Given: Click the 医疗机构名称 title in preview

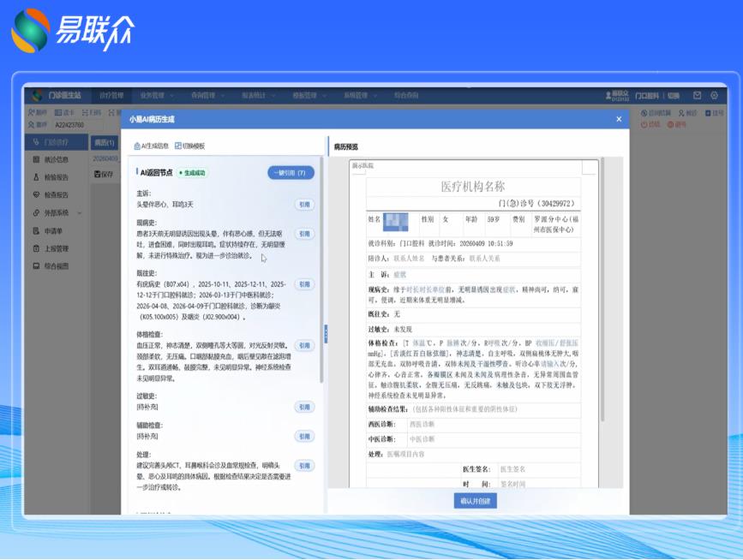Looking at the screenshot, I should coord(473,187).
